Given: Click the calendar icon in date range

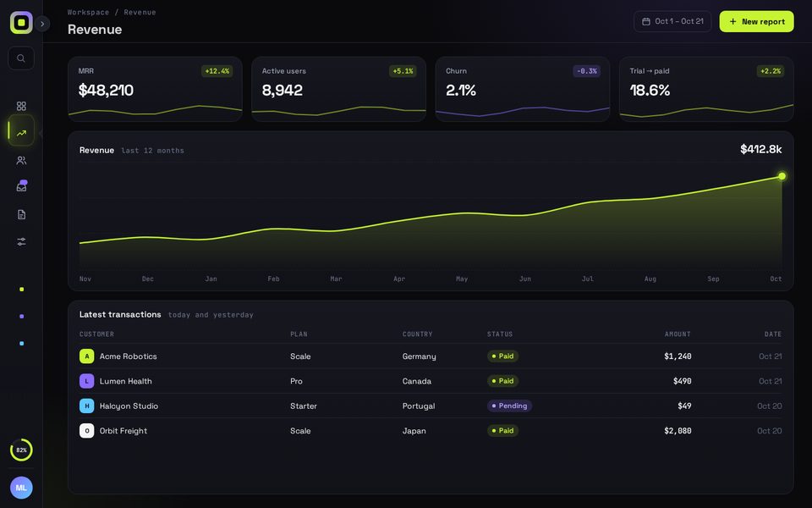Looking at the screenshot, I should coord(646,21).
